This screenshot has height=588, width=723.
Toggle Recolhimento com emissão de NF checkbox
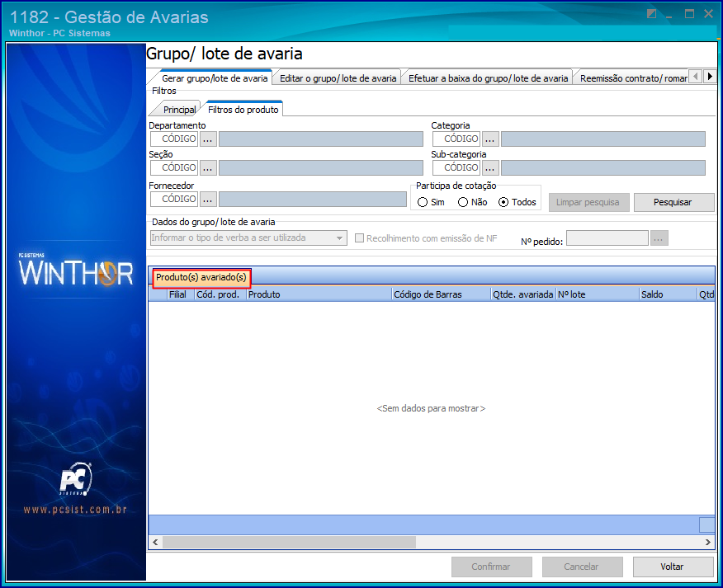coord(359,238)
